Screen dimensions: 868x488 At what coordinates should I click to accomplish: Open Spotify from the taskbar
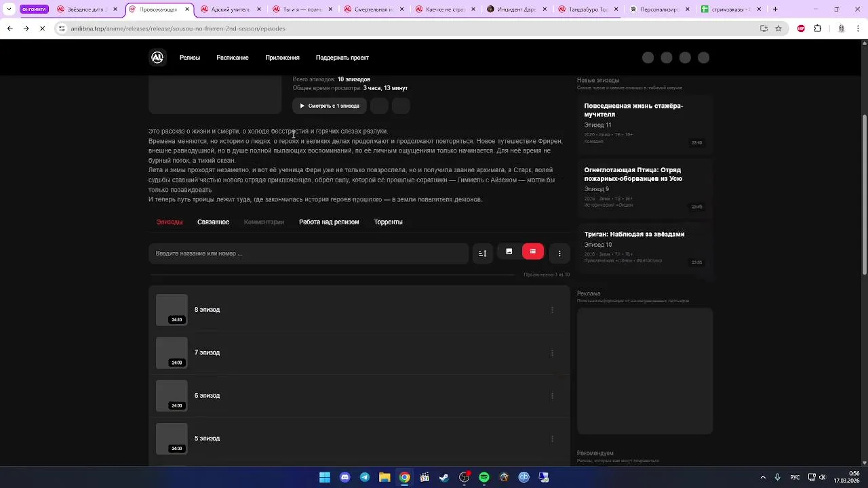click(484, 477)
